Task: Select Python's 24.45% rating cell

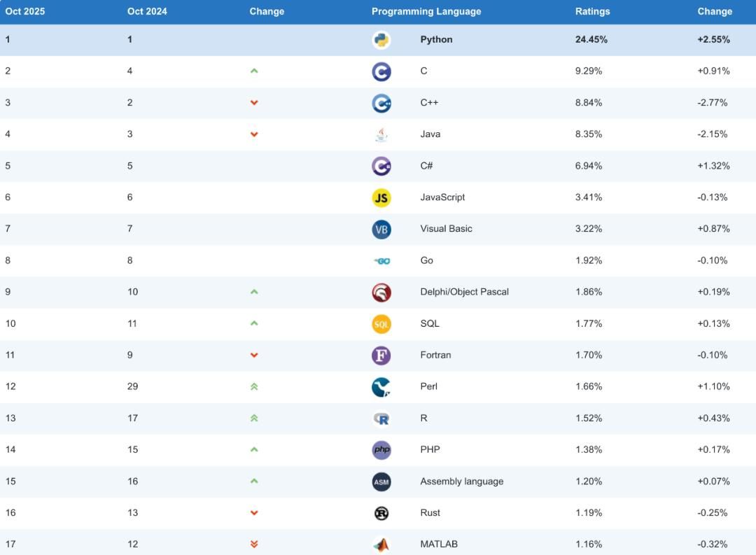Action: click(591, 40)
